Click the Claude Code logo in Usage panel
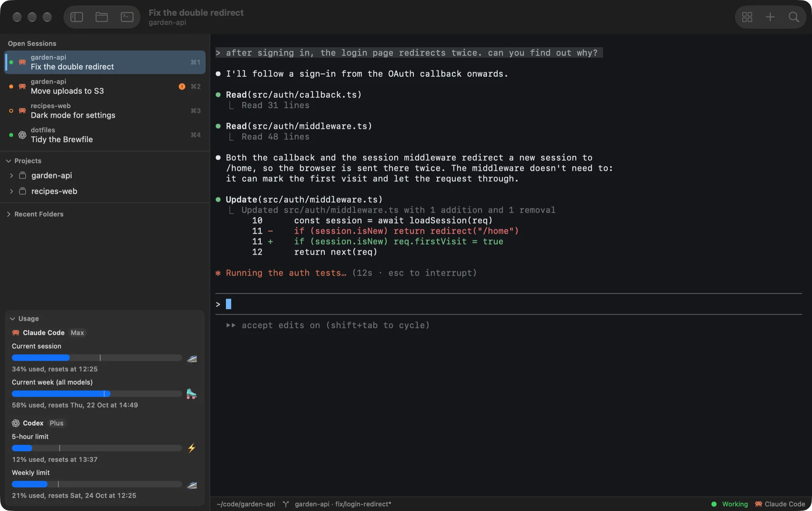The height and width of the screenshot is (511, 812). coord(16,333)
